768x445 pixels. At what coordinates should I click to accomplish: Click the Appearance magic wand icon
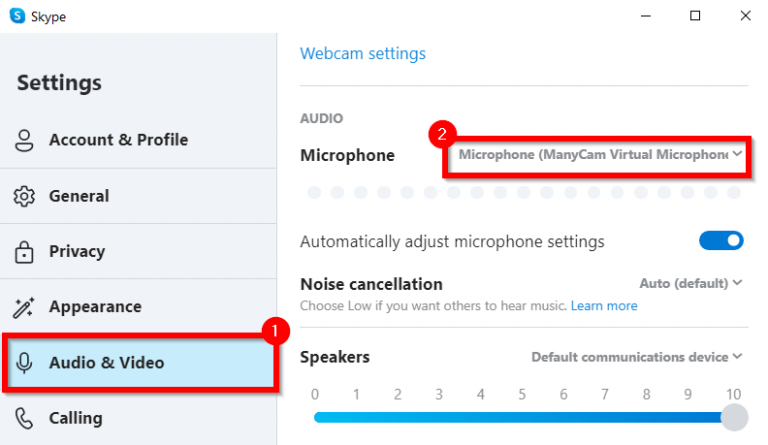tap(25, 307)
